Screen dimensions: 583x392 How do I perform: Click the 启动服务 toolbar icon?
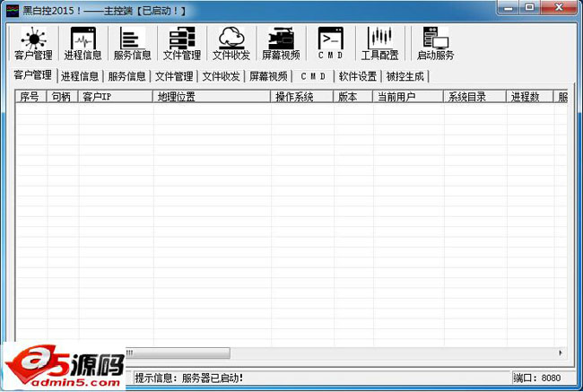tap(435, 43)
